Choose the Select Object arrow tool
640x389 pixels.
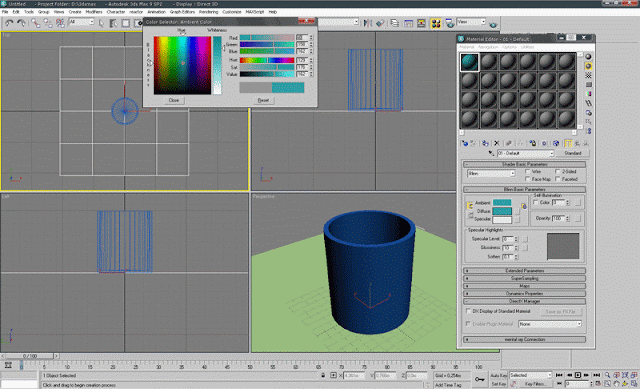(102, 23)
